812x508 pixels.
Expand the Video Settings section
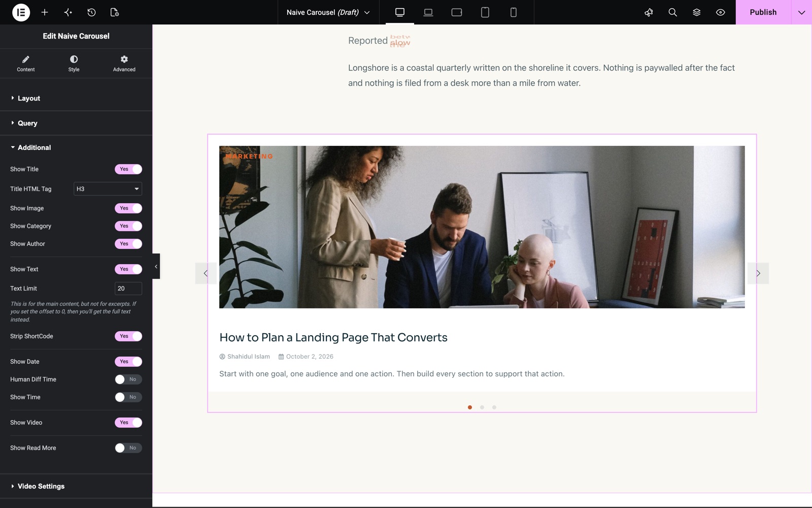[x=76, y=486]
